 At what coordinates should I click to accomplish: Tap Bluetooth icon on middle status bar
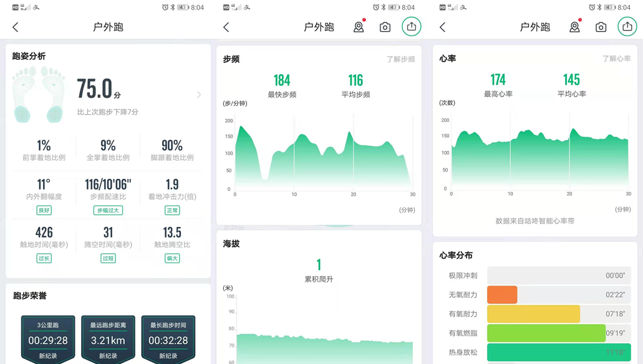pos(384,7)
